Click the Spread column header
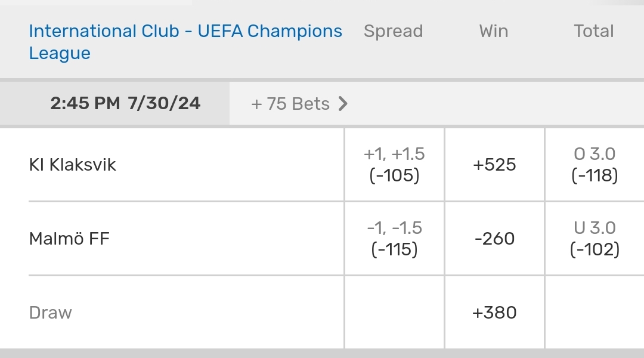This screenshot has width=644, height=358. tap(393, 31)
